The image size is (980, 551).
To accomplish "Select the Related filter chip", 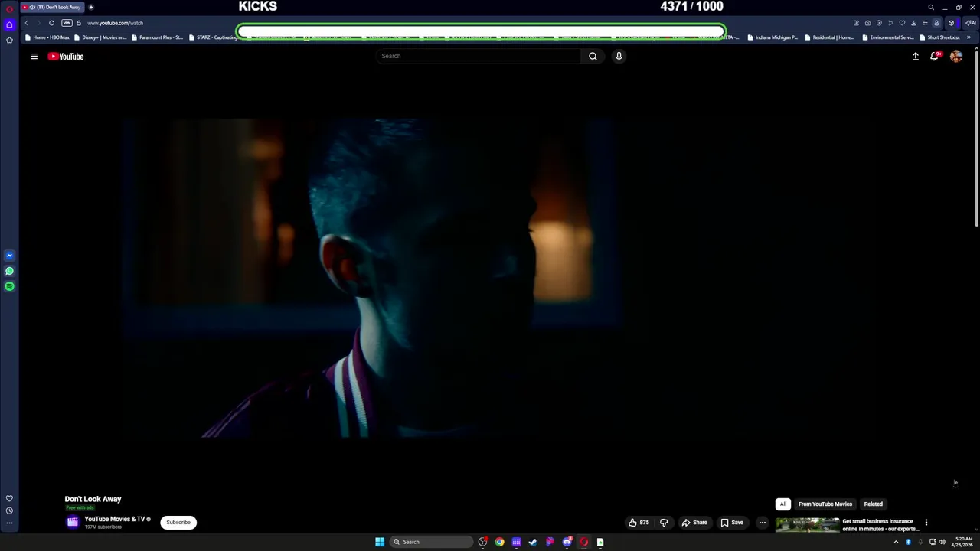I will pos(873,504).
